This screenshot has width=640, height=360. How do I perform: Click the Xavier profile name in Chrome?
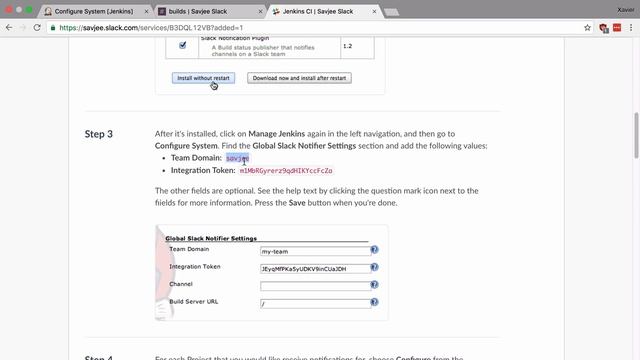point(625,10)
